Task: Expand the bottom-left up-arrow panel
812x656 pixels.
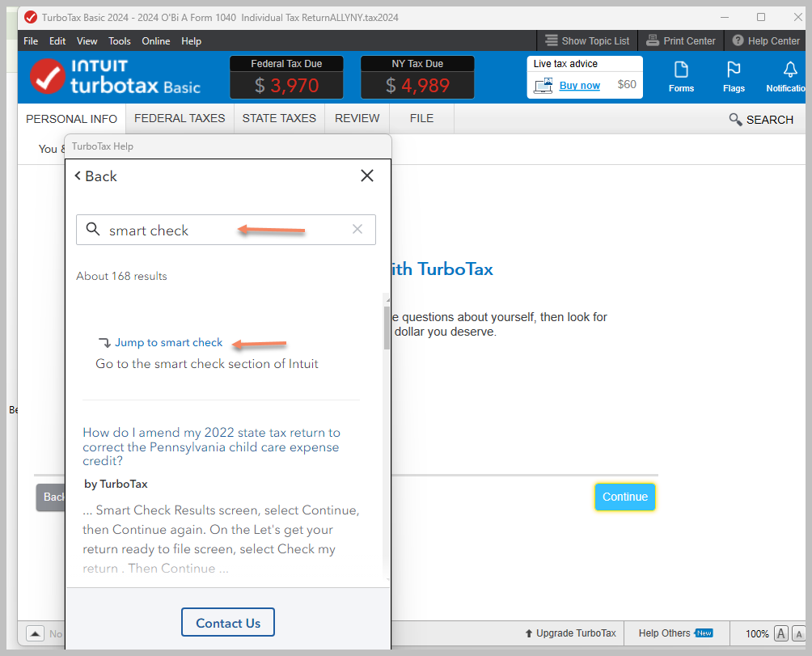Action: 36,633
